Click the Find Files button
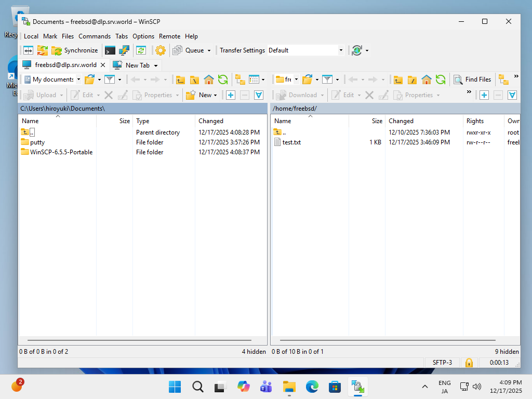 pyautogui.click(x=472, y=79)
